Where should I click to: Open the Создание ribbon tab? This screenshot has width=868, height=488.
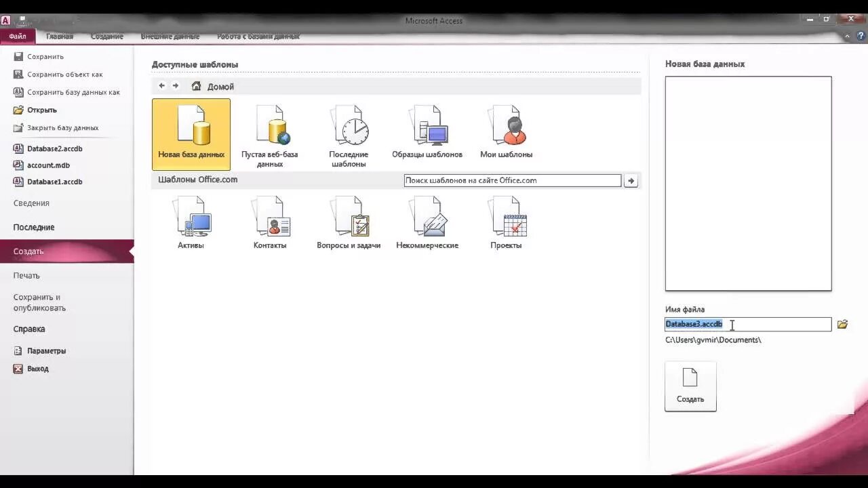click(107, 37)
